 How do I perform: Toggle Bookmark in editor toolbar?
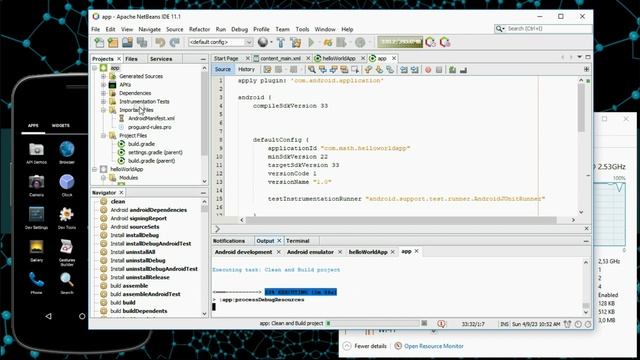tap(390, 70)
